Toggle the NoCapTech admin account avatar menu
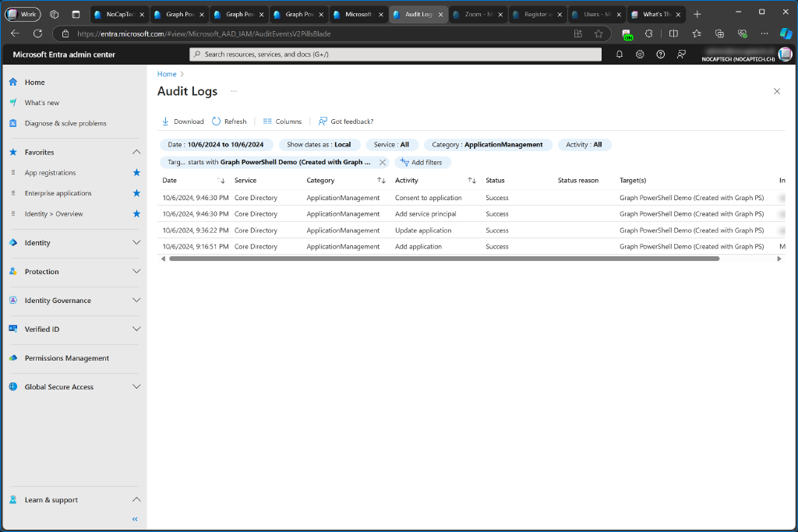 (785, 54)
